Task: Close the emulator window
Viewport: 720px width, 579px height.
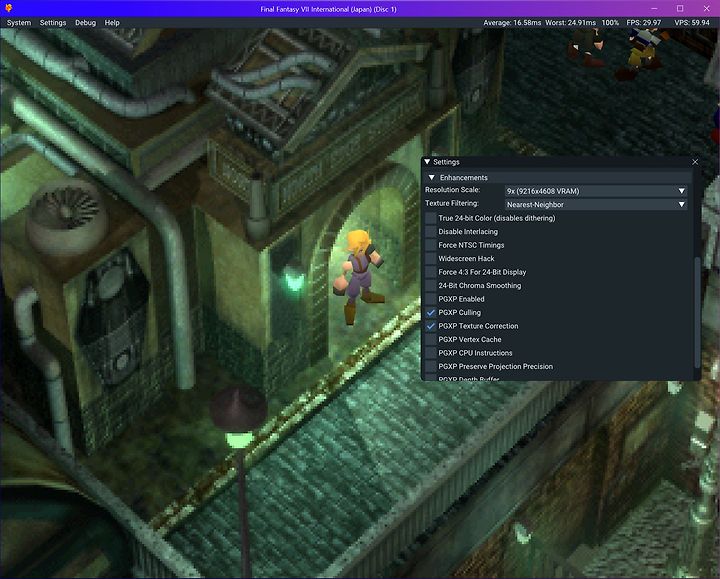Action: point(706,8)
